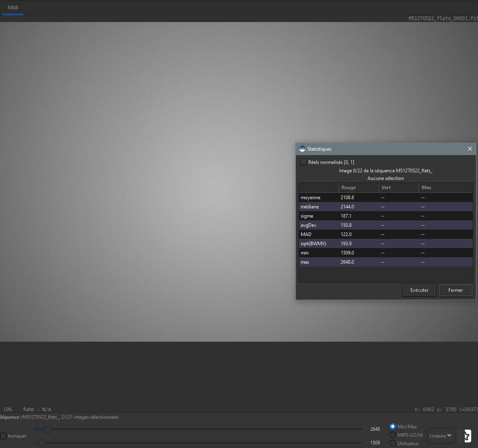
Task: Select the Utilisateur display mode
Action: [x=392, y=444]
